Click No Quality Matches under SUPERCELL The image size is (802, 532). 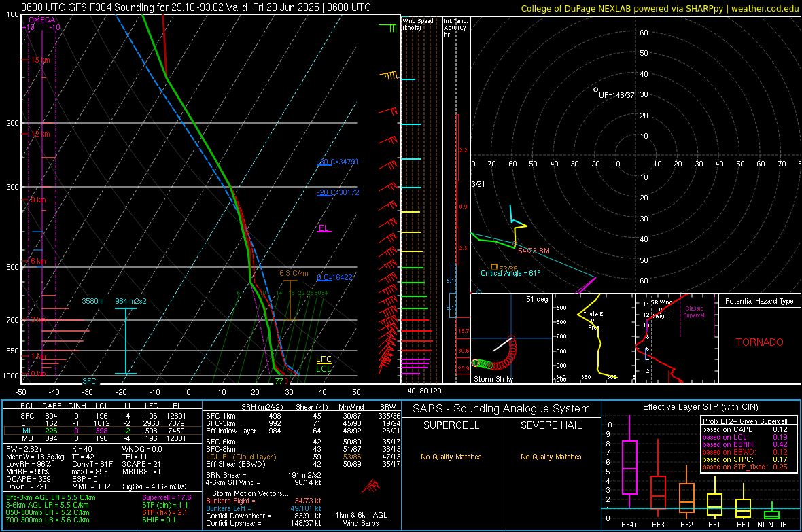point(451,457)
